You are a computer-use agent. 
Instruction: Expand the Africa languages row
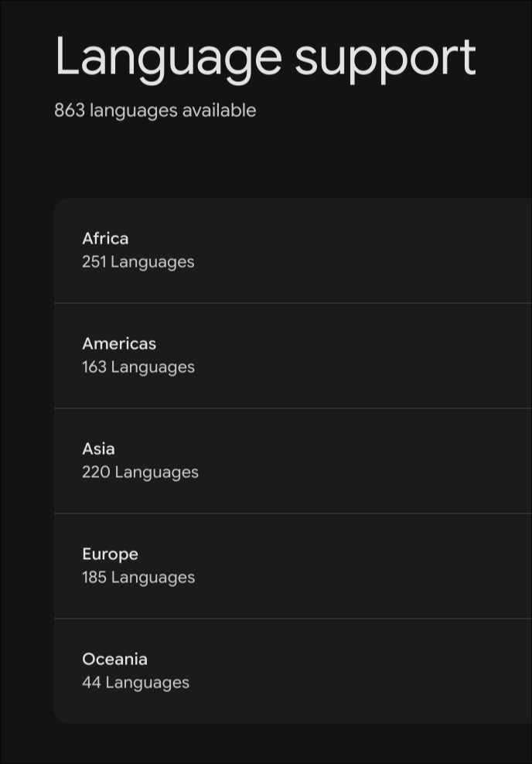(x=293, y=251)
